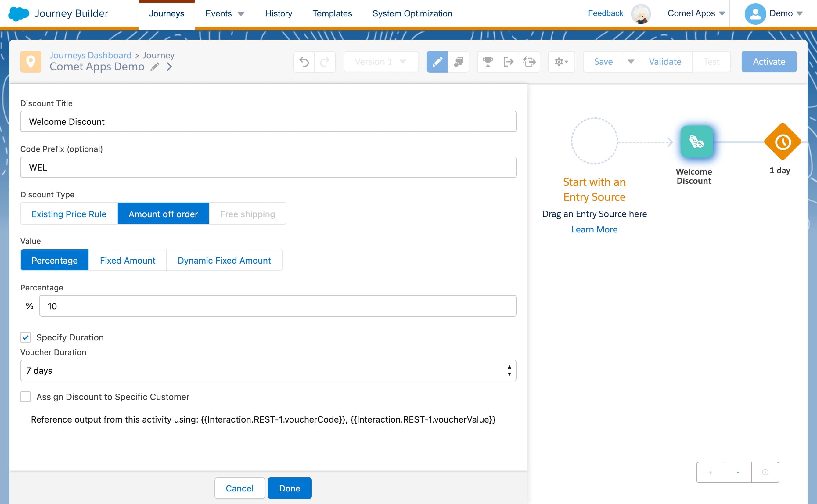Click pencil icon to rename journey
Screen dimensions: 817x504
(154, 67)
